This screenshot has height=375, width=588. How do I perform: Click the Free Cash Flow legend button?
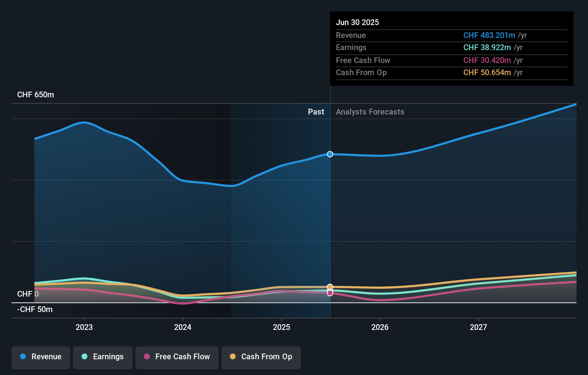[177, 357]
